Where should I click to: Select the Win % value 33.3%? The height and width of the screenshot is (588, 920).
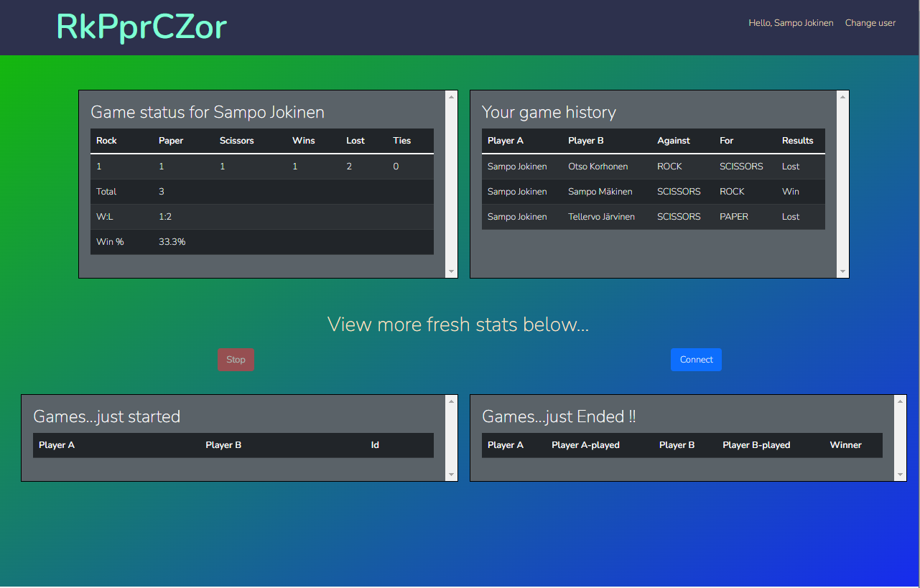[x=172, y=242]
